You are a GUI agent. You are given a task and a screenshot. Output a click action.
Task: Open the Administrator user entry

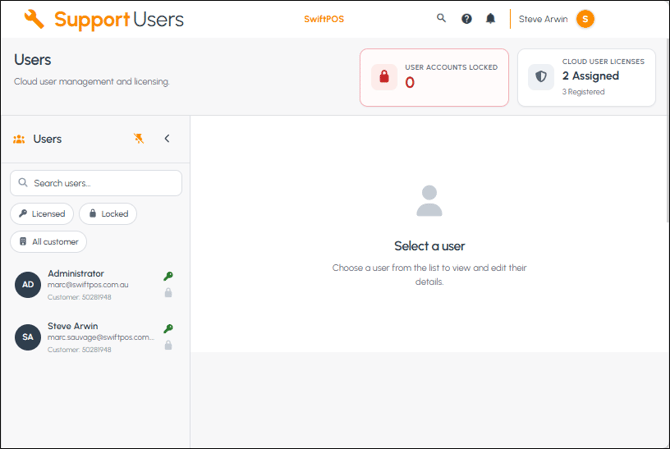click(96, 285)
